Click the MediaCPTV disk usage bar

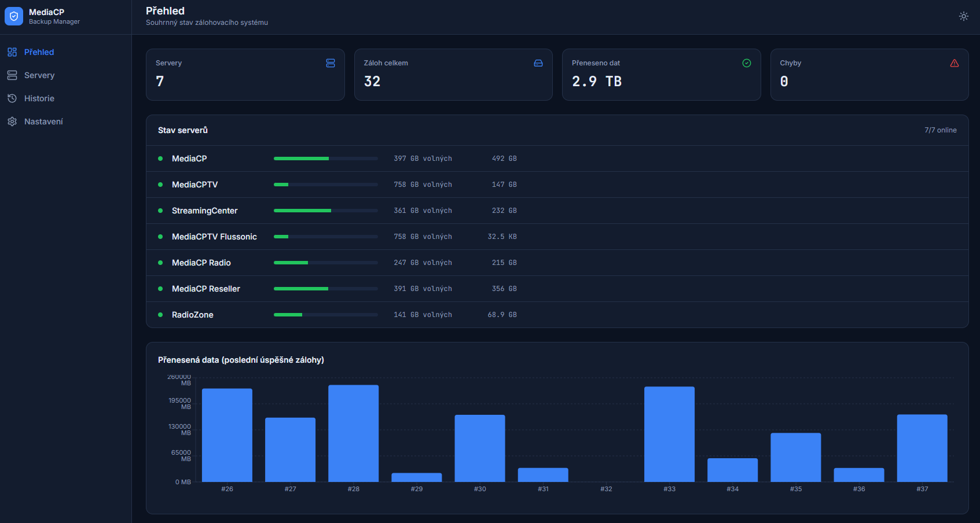(x=326, y=185)
